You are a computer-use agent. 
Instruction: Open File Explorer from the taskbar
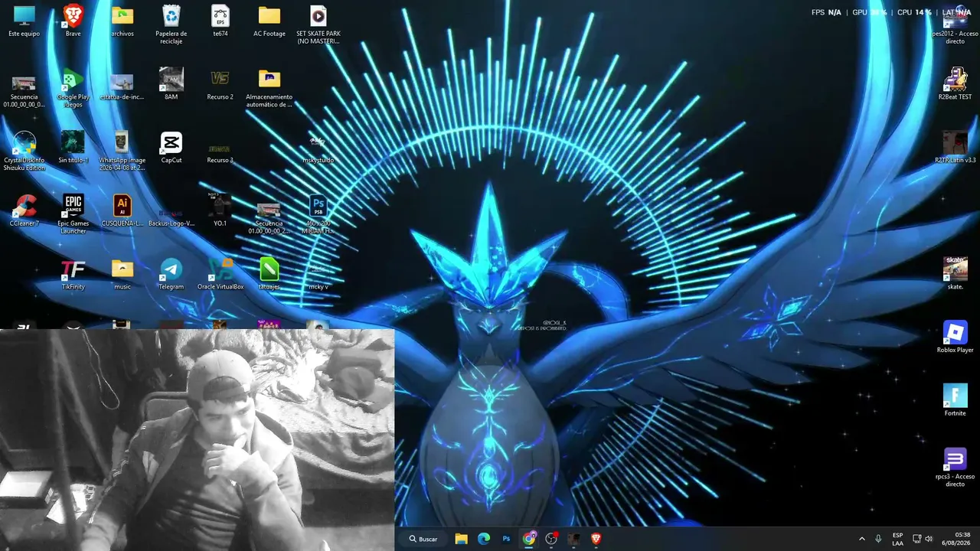click(x=461, y=539)
